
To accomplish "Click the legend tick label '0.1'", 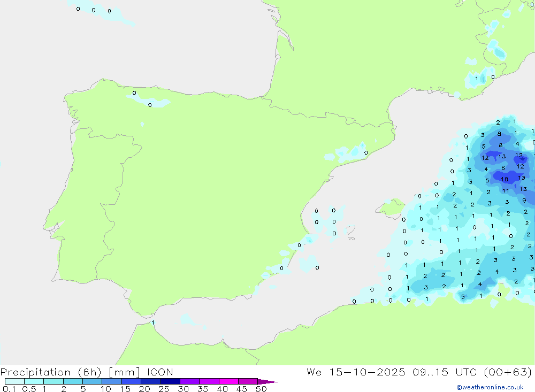I will pos(9,389).
